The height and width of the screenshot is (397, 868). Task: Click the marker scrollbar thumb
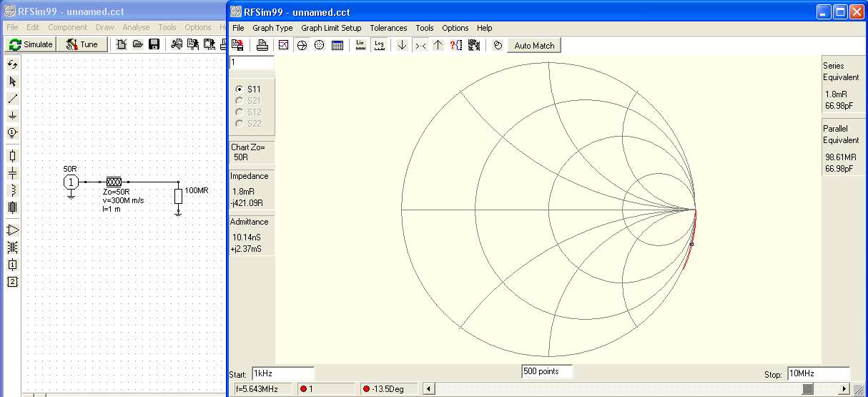808,388
